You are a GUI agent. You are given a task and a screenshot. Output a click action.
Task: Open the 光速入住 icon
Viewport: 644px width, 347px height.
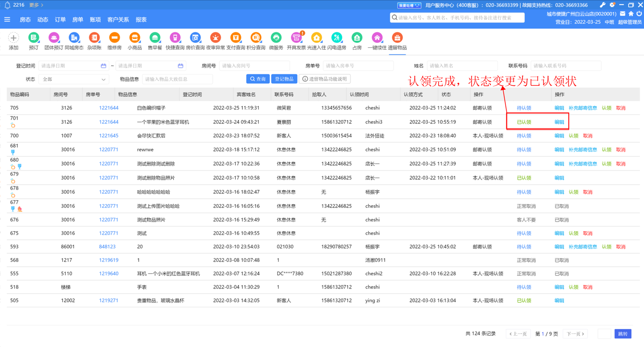pyautogui.click(x=316, y=38)
